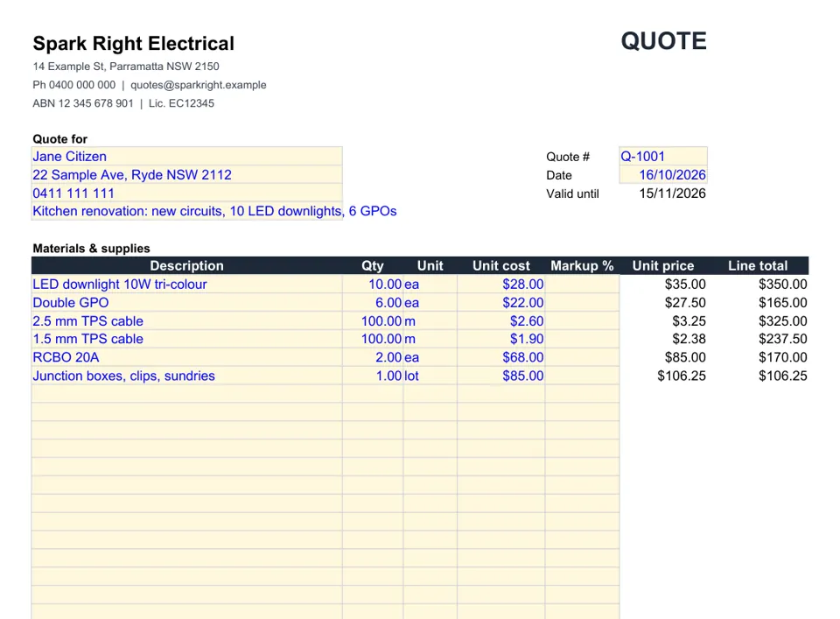The height and width of the screenshot is (619, 840).
Task: Click the unit cost $2.60
Action: pos(500,320)
